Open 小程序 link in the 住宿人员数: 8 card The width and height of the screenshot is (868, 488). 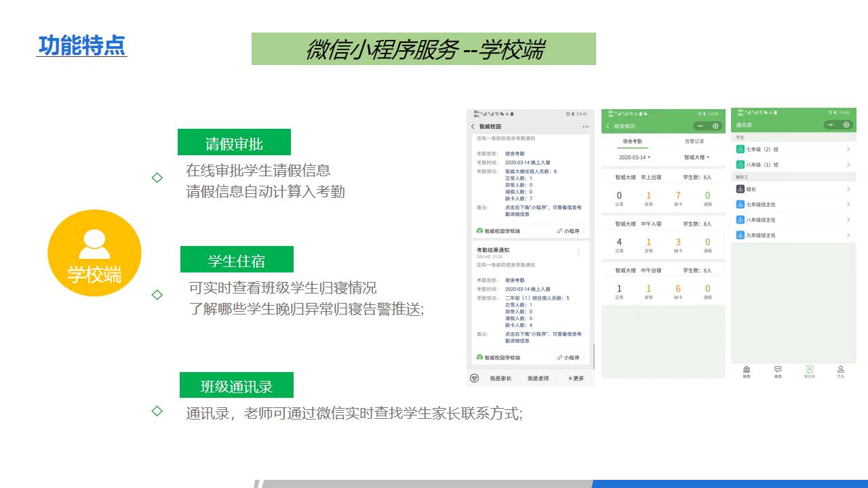568,230
